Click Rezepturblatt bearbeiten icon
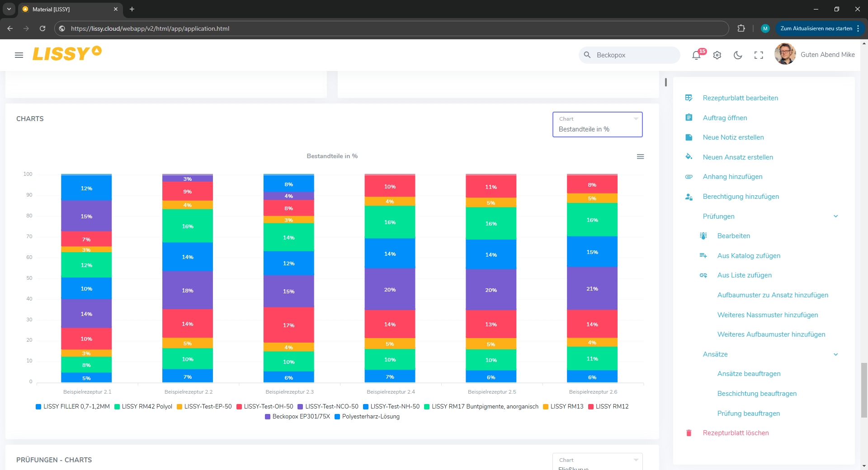 (689, 98)
